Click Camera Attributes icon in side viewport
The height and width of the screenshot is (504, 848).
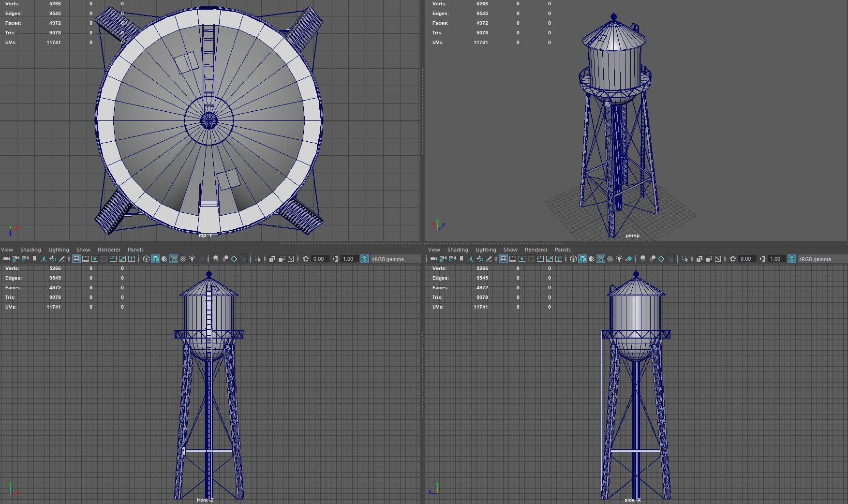point(452,259)
